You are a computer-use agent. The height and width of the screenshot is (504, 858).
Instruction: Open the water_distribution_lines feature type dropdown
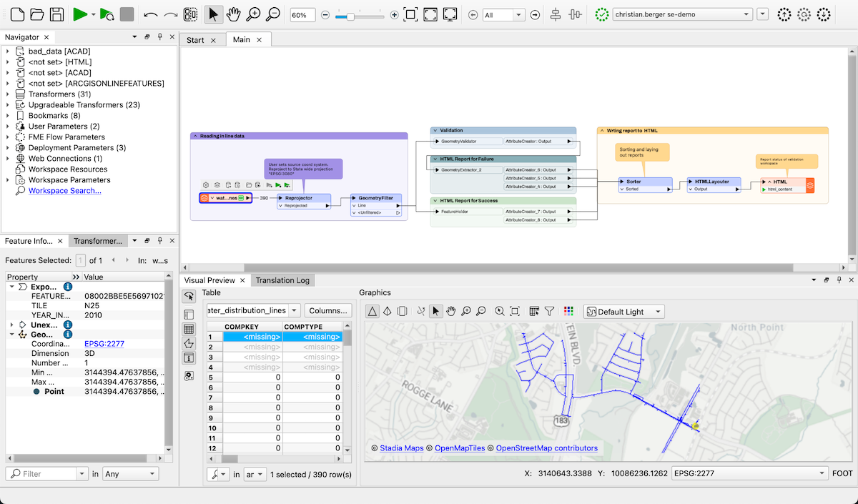pyautogui.click(x=252, y=310)
